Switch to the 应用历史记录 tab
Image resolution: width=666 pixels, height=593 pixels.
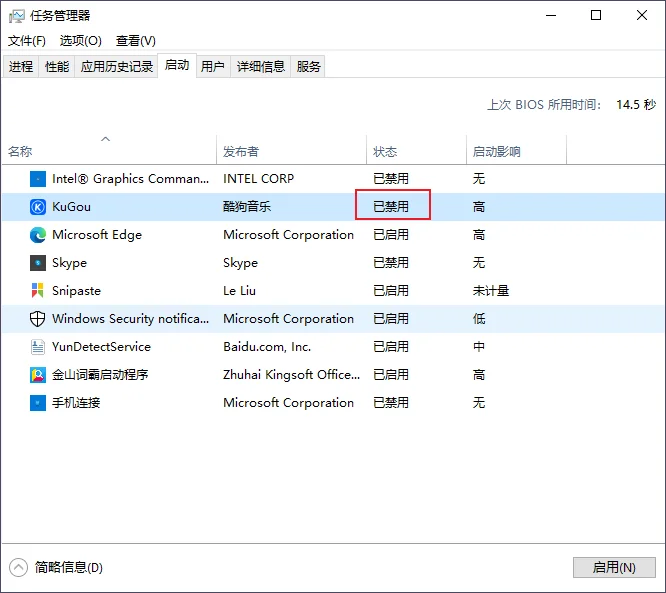tap(116, 67)
